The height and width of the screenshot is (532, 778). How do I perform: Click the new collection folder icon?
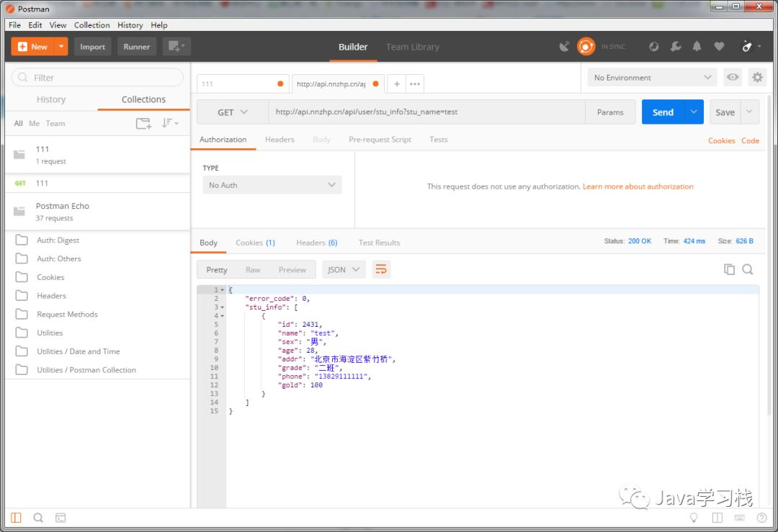click(143, 123)
